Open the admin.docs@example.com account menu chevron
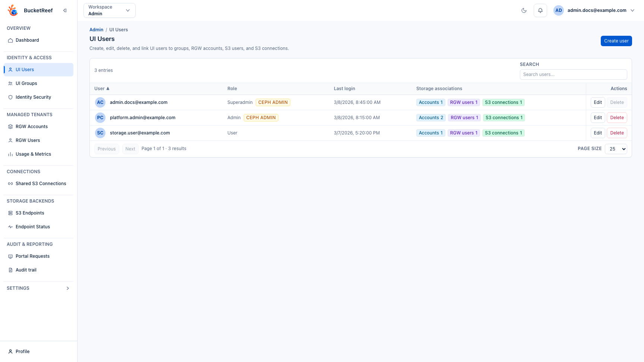 632,10
